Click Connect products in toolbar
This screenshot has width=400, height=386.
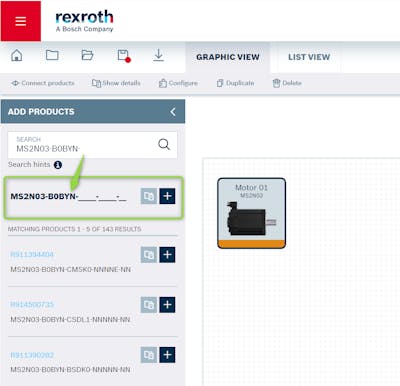(43, 83)
